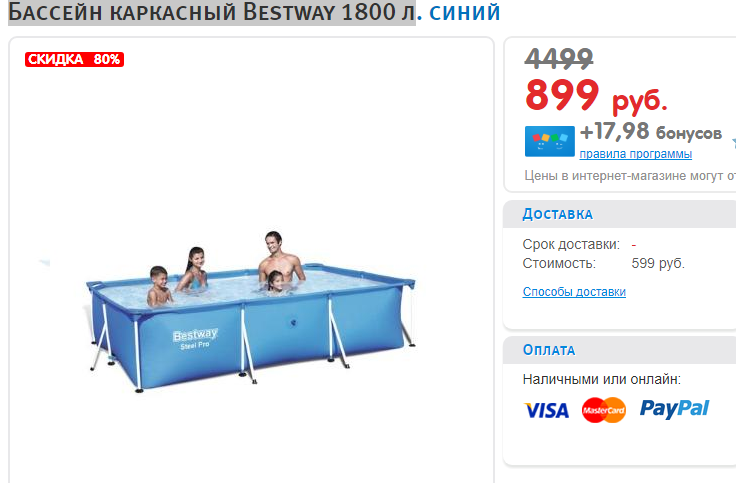Viewport: 736px width, 483px height.
Task: Click the red 899 руб. price
Action: (596, 96)
